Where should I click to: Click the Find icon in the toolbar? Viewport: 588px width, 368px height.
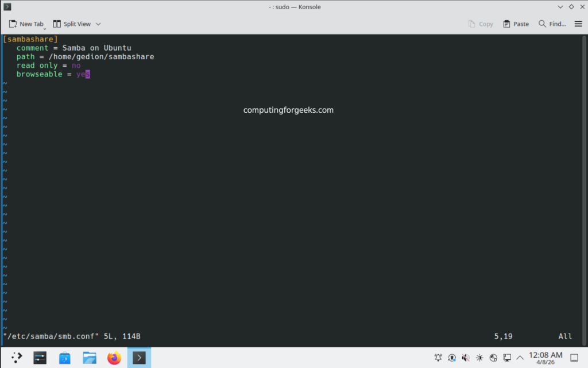point(550,24)
